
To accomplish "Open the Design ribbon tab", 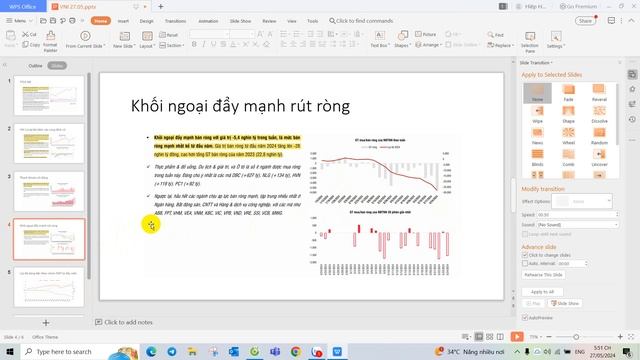I will point(147,21).
